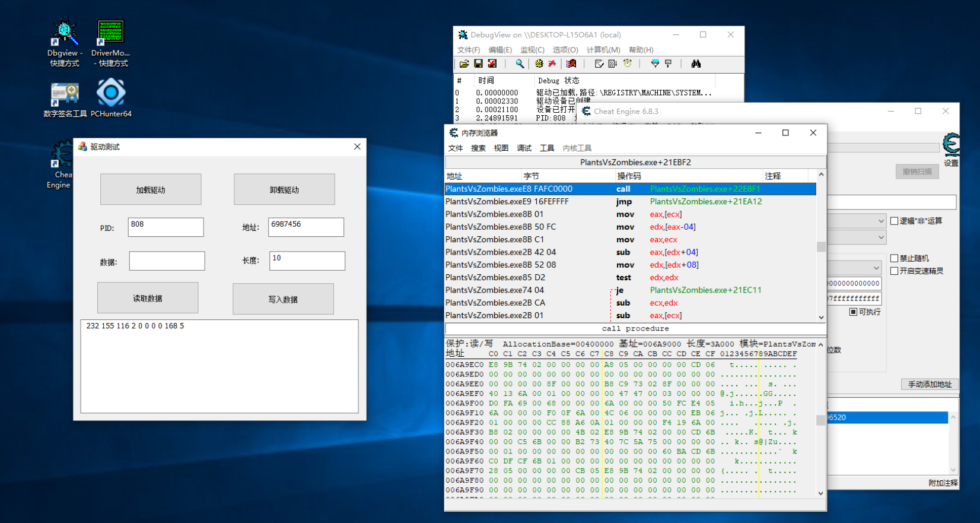This screenshot has height=523, width=980.
Task: Enable the 逻辑"非"运算 checkbox
Action: [x=894, y=221]
